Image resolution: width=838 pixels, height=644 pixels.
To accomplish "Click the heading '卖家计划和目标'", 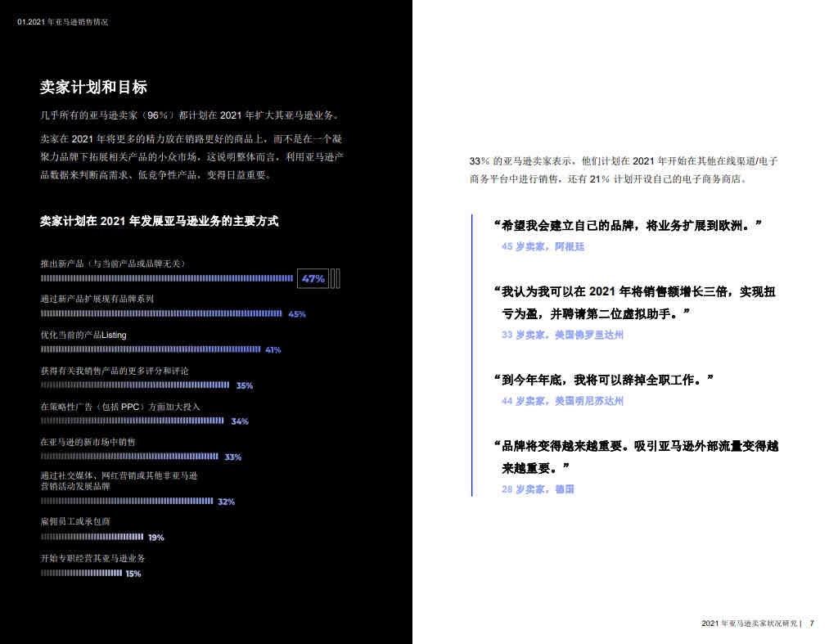I will pyautogui.click(x=93, y=87).
